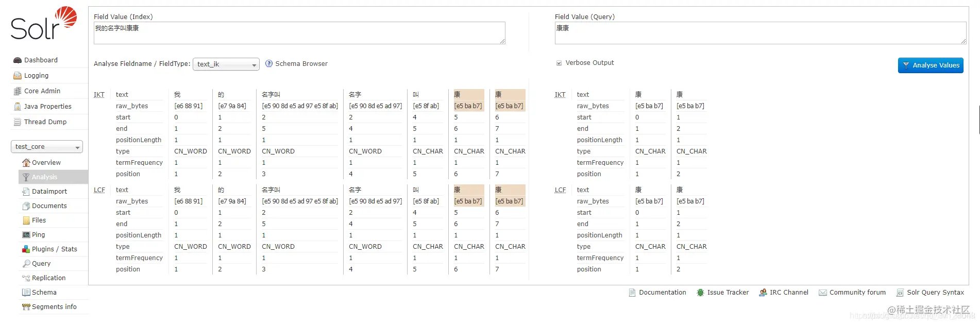Open Plugins / Stats icon
This screenshot has width=980, height=325.
[x=26, y=249]
